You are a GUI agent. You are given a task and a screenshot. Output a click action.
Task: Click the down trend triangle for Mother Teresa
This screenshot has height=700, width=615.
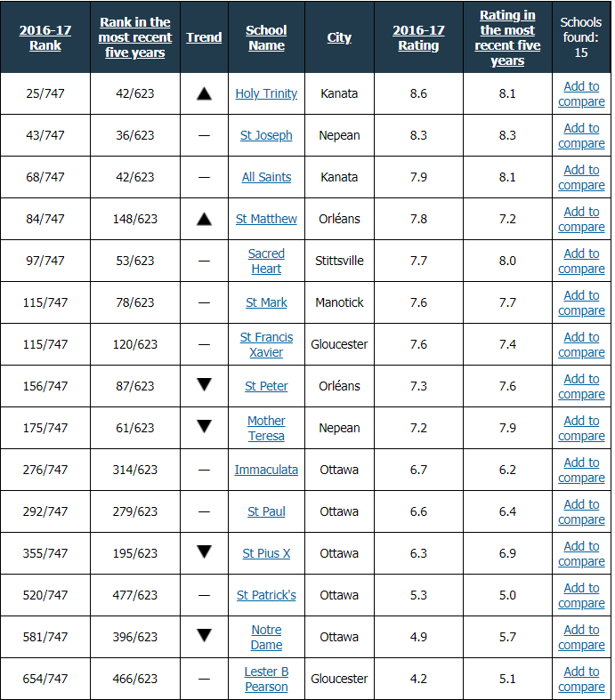(x=204, y=427)
